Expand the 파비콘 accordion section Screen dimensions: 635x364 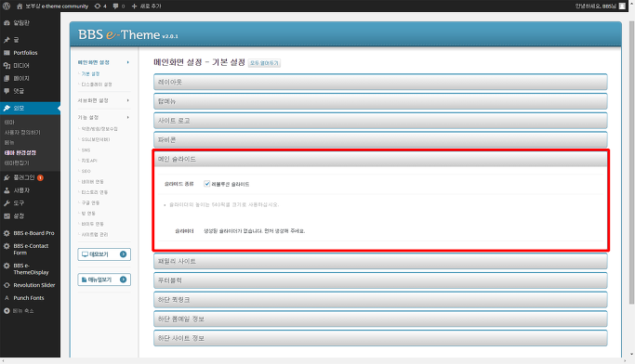[380, 140]
